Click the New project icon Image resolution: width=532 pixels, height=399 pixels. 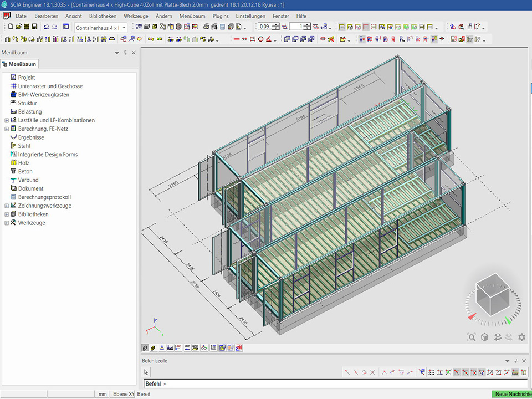pos(11,27)
